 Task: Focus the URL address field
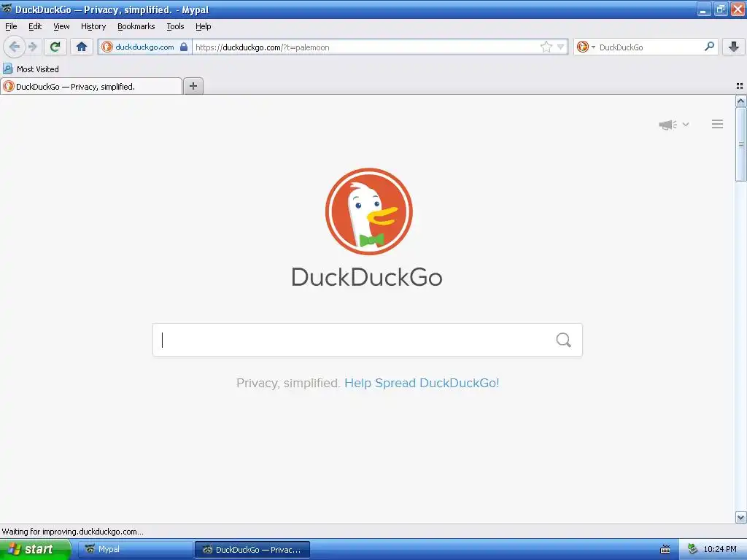click(x=365, y=47)
